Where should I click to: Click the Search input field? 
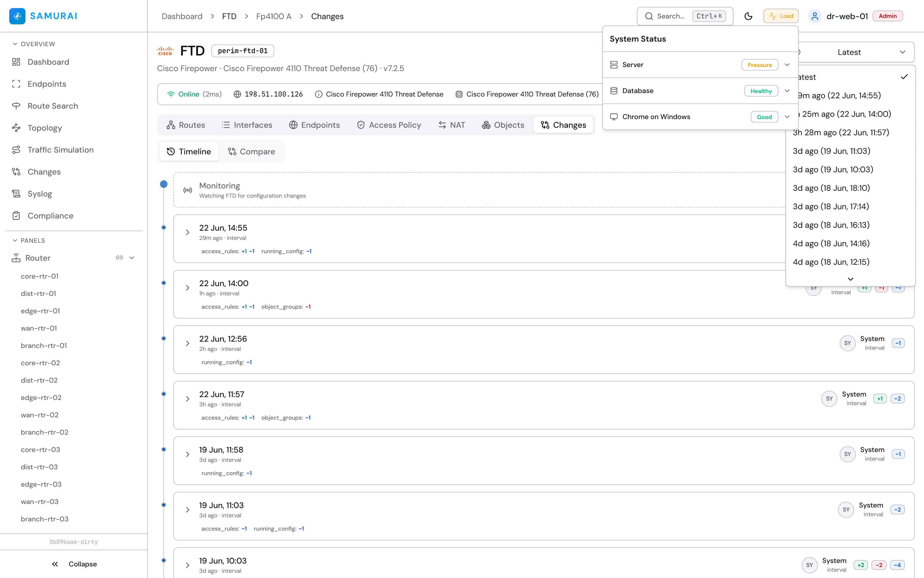[685, 16]
